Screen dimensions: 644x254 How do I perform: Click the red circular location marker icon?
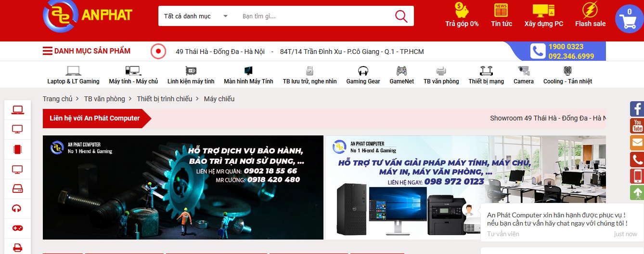point(158,51)
